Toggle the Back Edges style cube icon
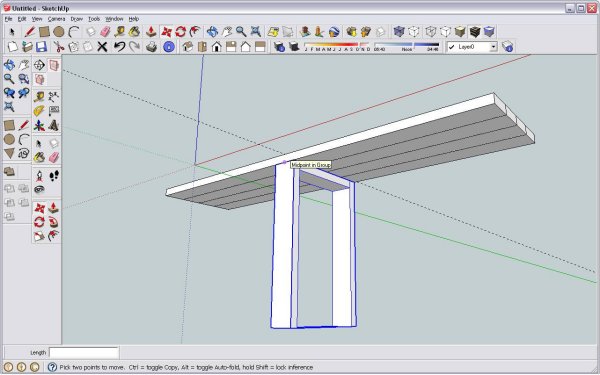 click(x=414, y=32)
